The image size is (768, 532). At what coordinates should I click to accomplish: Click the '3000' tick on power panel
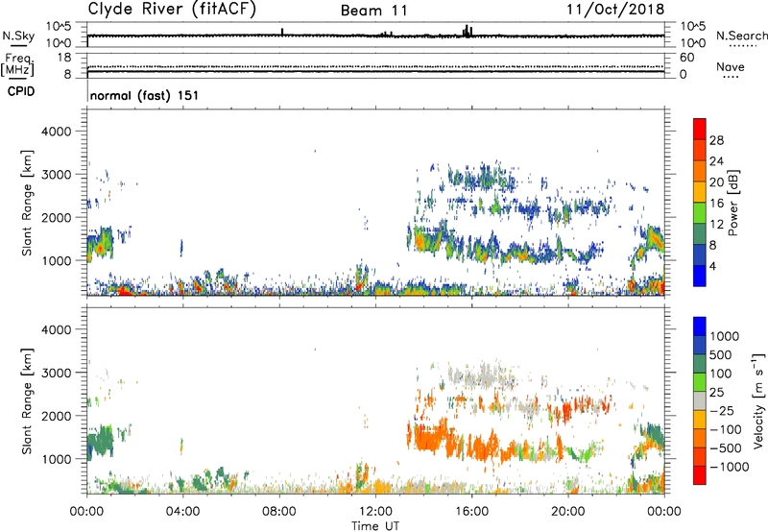(57, 175)
